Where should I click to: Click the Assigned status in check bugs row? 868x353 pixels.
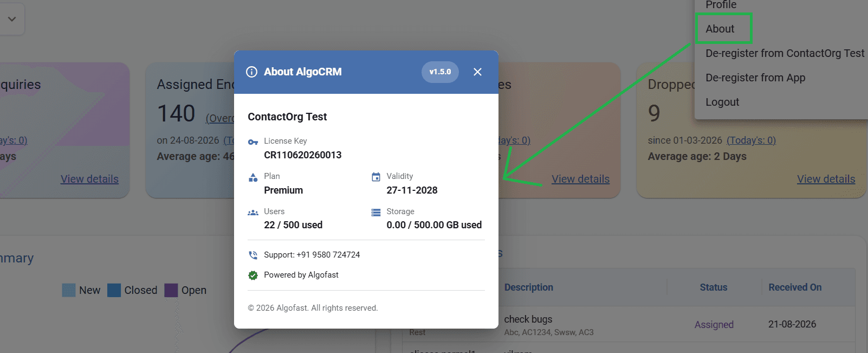[714, 324]
